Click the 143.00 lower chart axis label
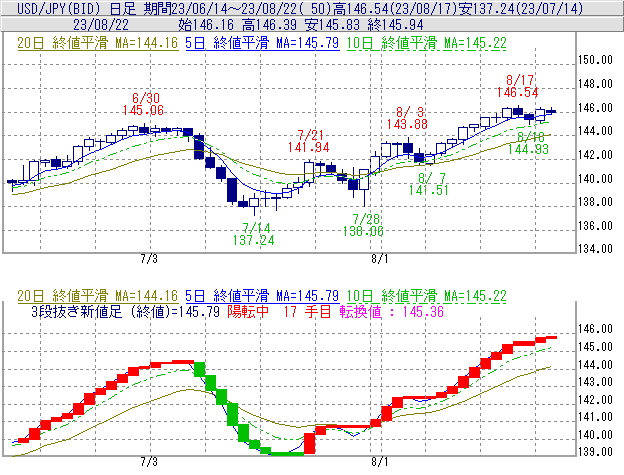 pyautogui.click(x=595, y=382)
